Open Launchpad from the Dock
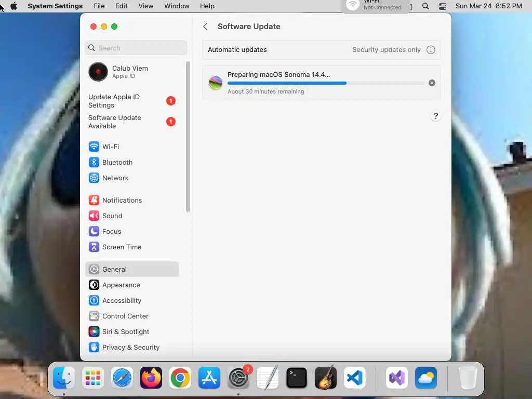 pos(93,378)
